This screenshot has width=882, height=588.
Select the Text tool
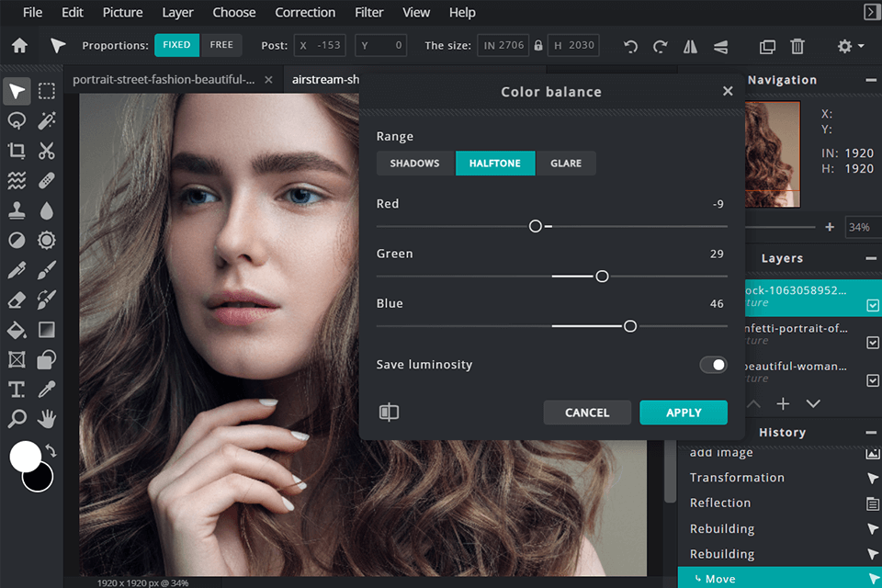click(x=17, y=389)
